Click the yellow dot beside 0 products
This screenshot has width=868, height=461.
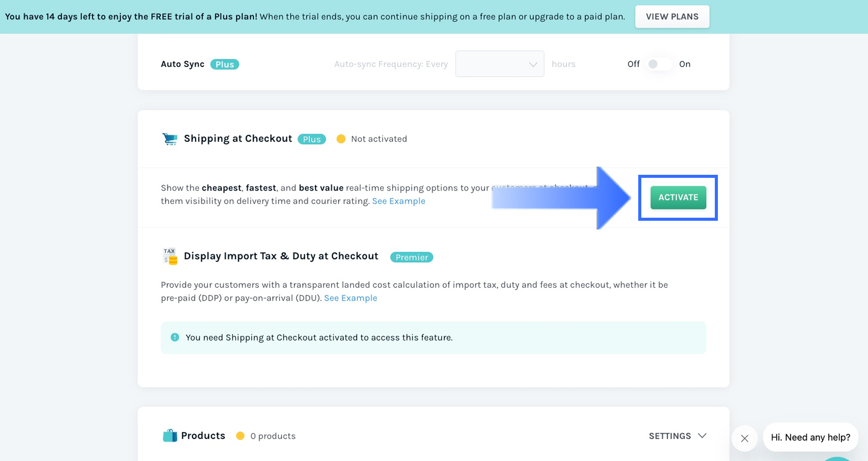pyautogui.click(x=240, y=436)
